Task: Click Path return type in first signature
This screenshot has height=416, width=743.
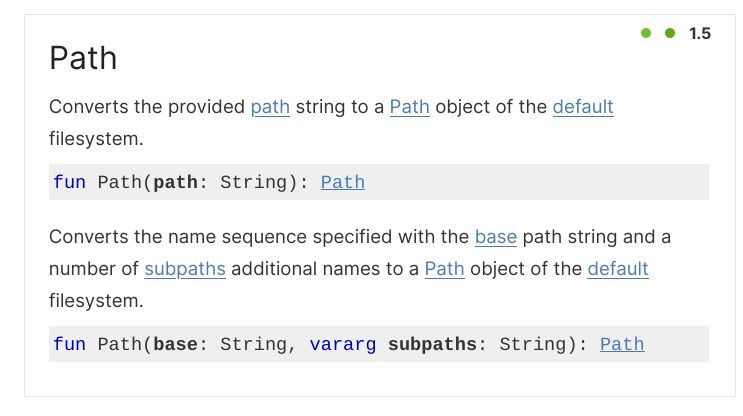Action: point(343,182)
